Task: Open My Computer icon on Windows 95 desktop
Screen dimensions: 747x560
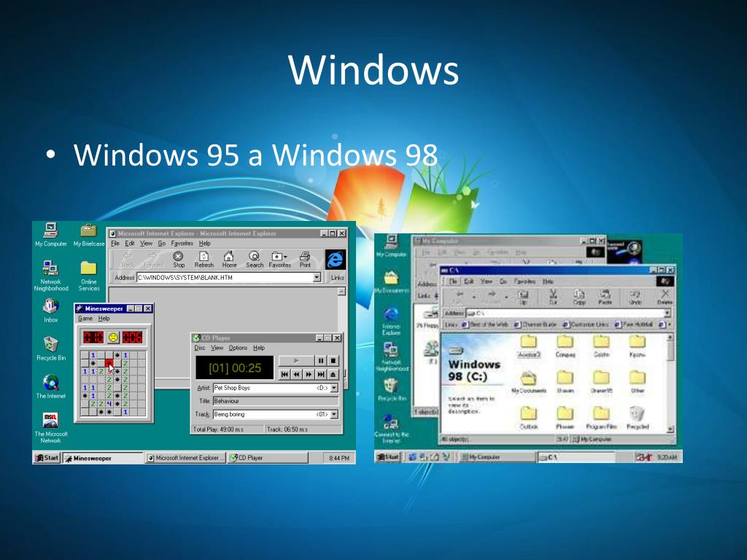Action: point(51,234)
